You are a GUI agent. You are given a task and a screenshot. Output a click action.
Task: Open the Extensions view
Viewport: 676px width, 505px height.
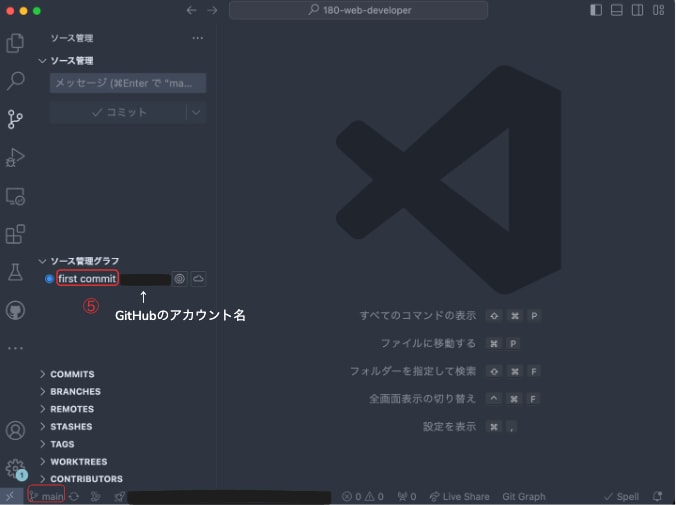point(15,234)
